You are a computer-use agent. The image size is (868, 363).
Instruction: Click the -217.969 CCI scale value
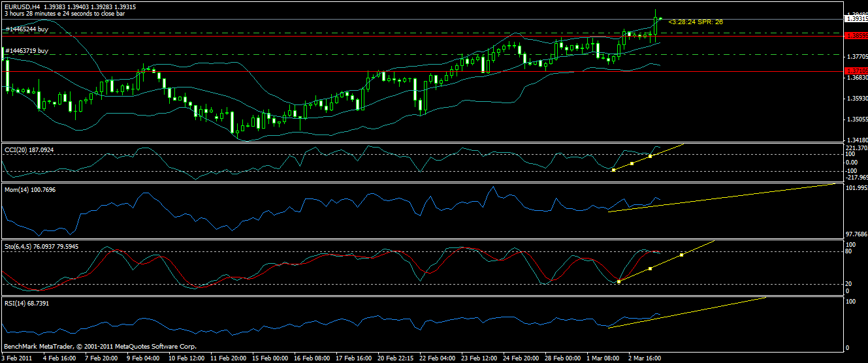(x=857, y=177)
